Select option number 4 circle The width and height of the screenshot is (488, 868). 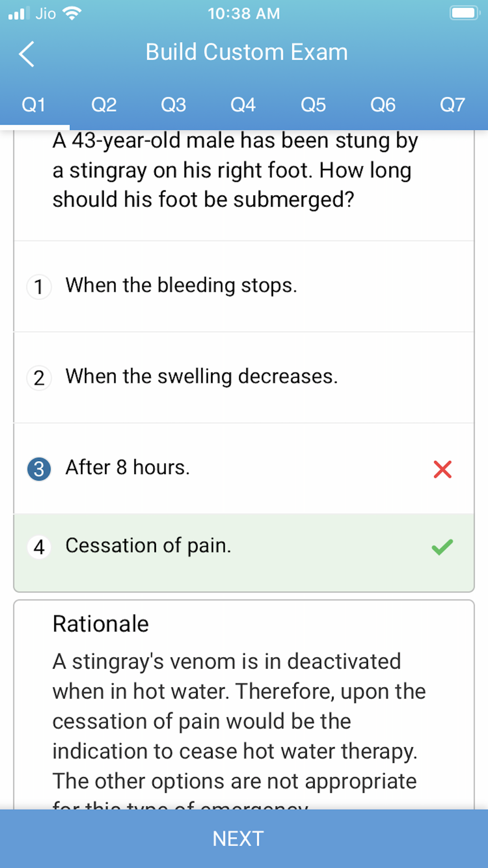[x=39, y=547]
